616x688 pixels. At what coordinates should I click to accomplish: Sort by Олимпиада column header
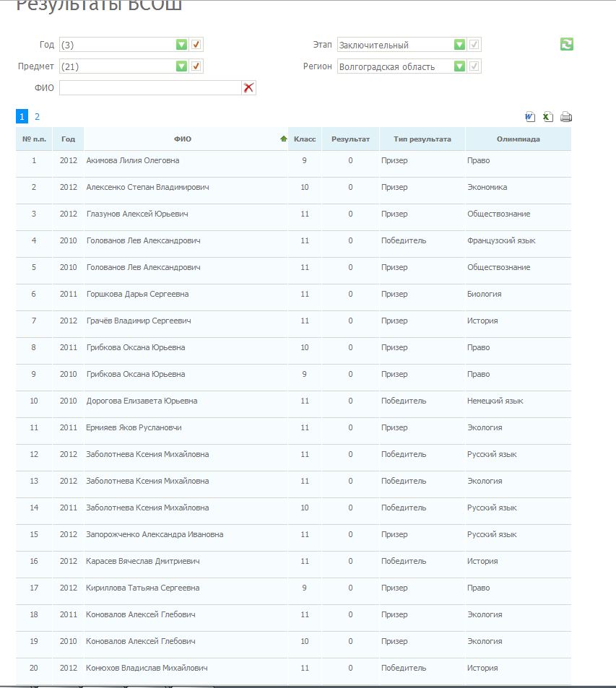coord(518,139)
